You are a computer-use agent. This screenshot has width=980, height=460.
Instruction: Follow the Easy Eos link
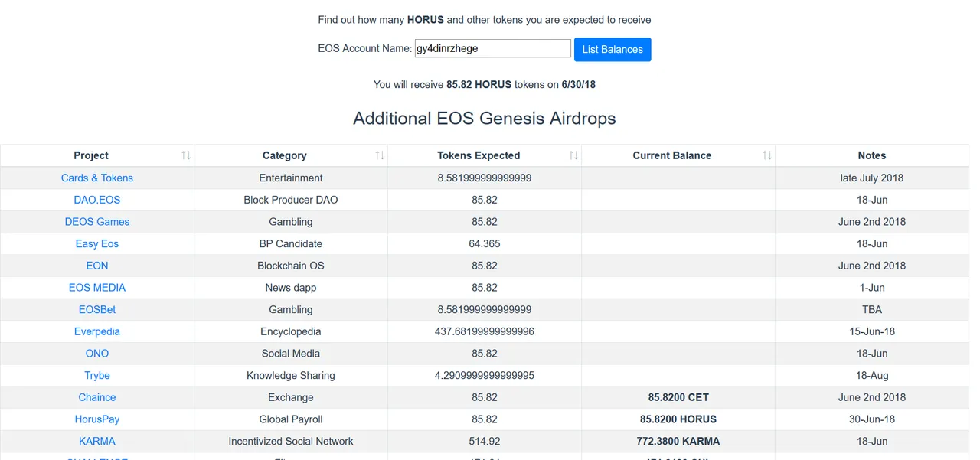[x=97, y=243]
